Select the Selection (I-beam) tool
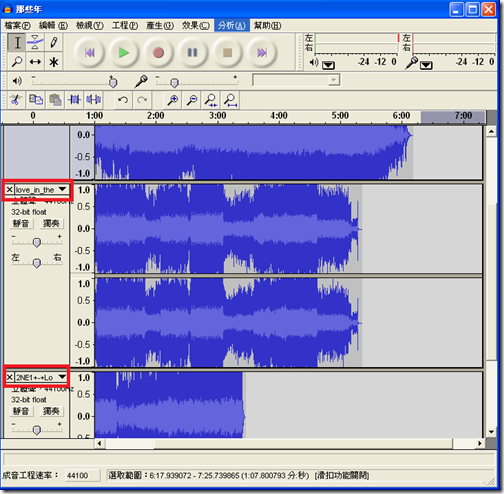Viewport: 504px width, 494px height. pos(17,43)
